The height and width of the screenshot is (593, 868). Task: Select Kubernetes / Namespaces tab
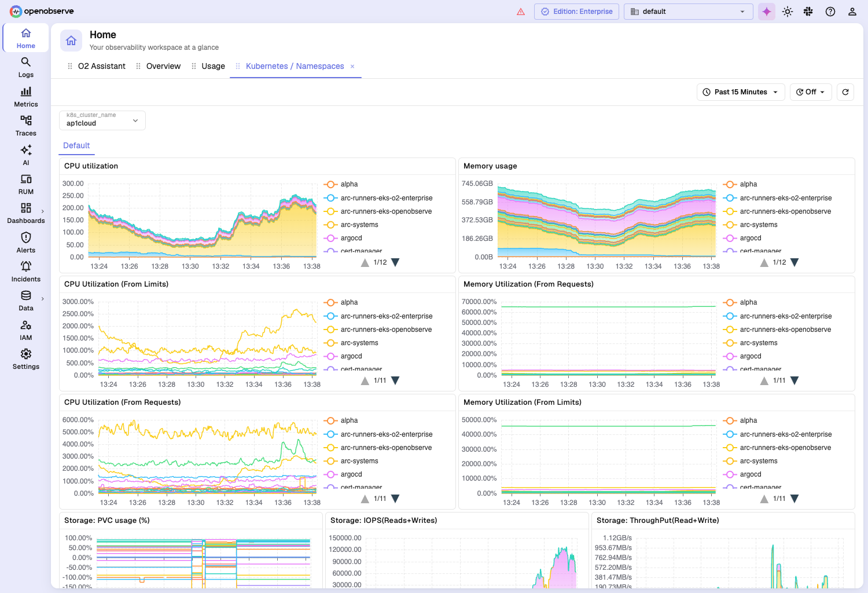click(295, 67)
